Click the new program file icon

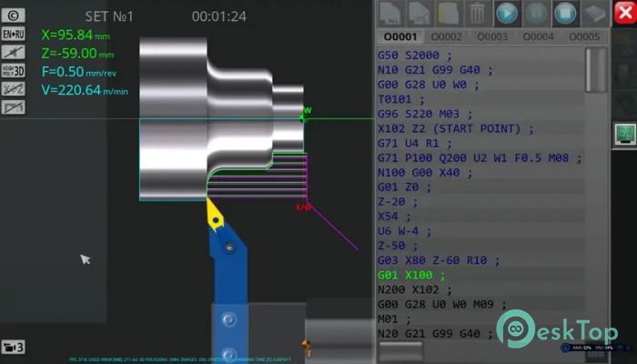coord(390,14)
